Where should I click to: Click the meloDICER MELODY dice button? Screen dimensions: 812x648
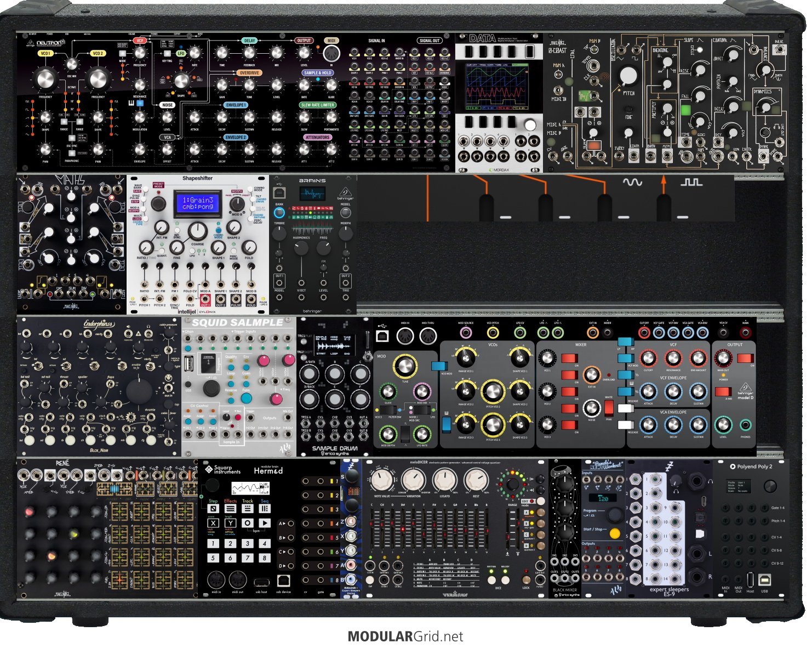[x=505, y=579]
